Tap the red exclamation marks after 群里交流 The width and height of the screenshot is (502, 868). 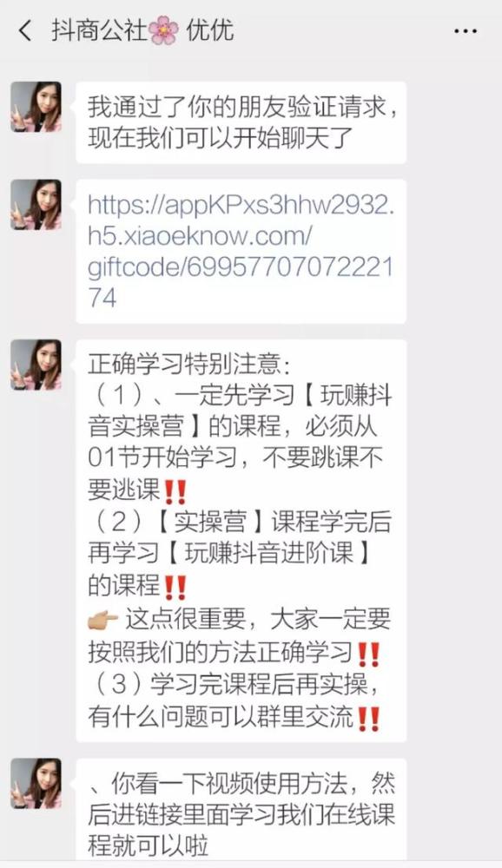tap(368, 719)
